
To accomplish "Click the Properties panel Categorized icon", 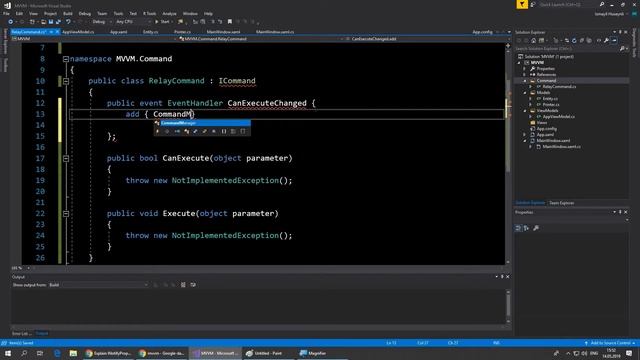I will 518,228.
